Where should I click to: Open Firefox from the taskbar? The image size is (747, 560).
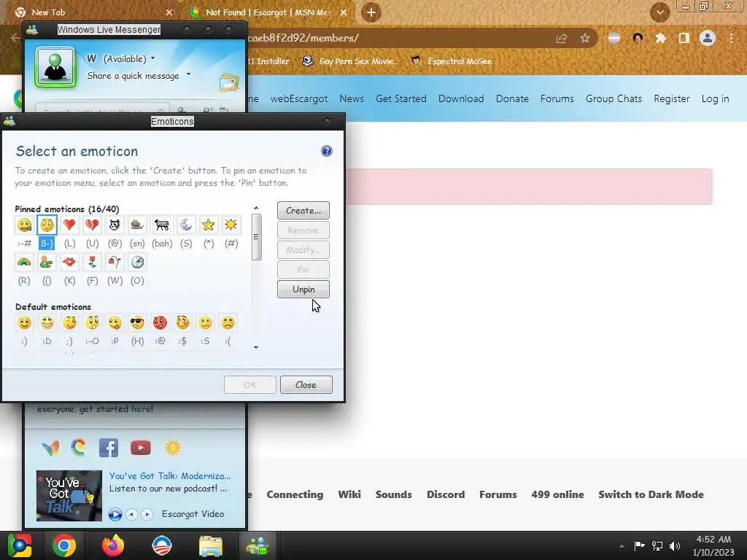coord(113,545)
